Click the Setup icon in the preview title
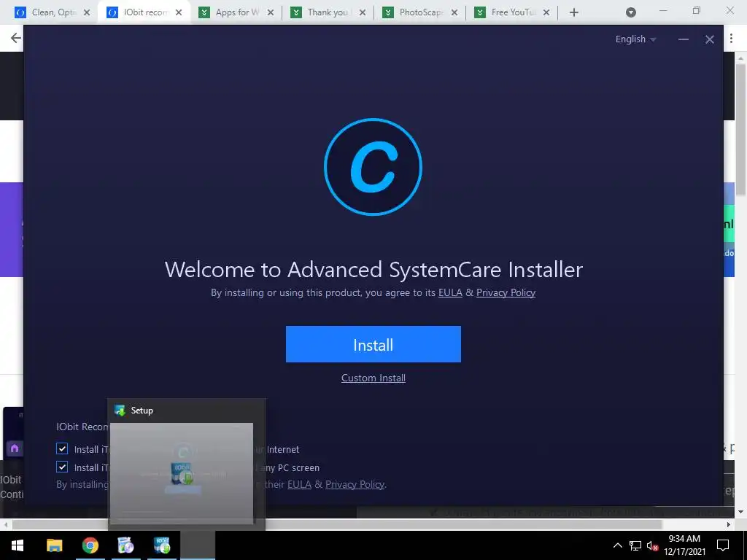Image resolution: width=747 pixels, height=560 pixels. [120, 410]
